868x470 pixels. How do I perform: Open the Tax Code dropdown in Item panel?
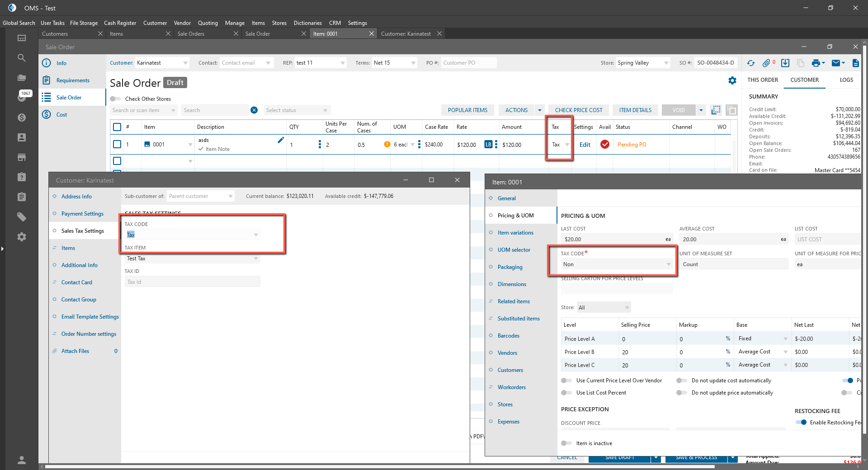(x=617, y=264)
